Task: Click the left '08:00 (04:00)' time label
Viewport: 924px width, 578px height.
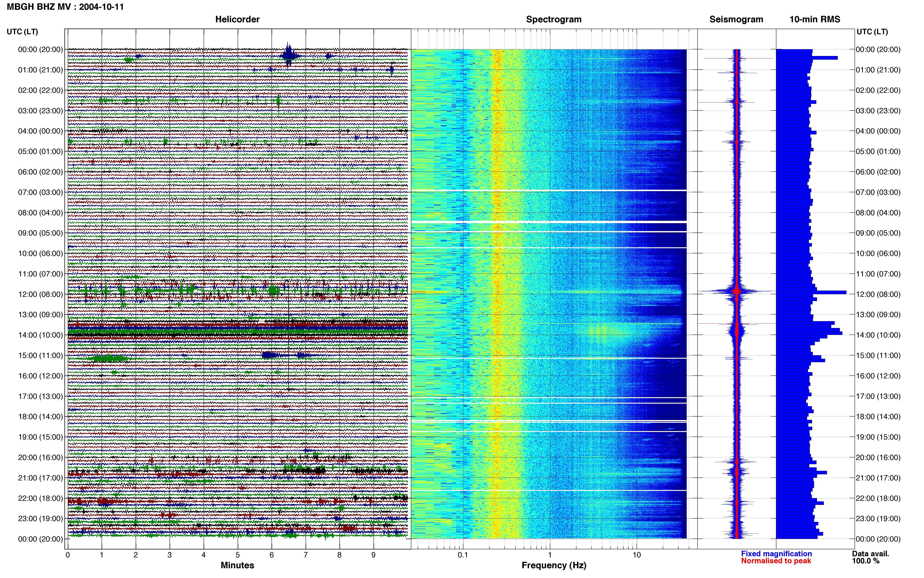Action: (x=41, y=212)
